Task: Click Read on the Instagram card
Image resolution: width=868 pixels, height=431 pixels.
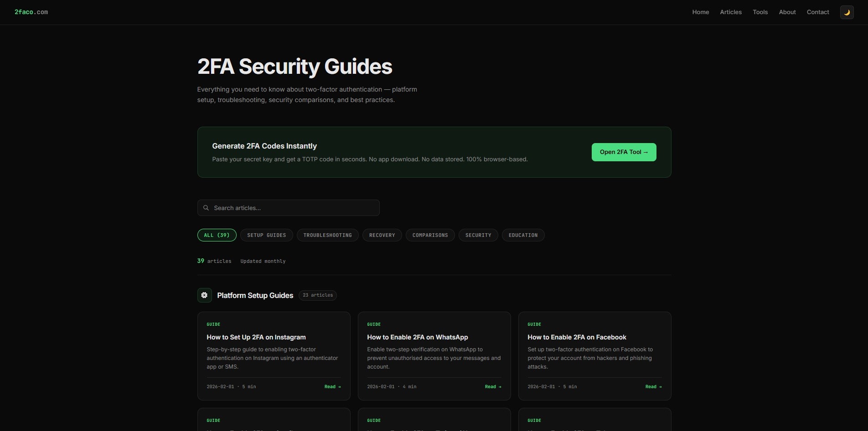Action: tap(332, 387)
